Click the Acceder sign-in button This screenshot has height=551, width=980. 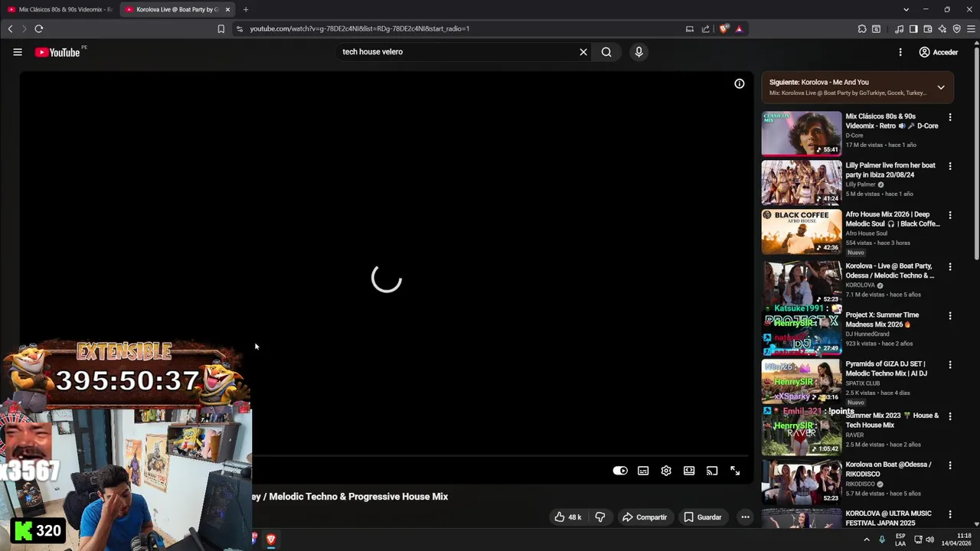click(938, 52)
